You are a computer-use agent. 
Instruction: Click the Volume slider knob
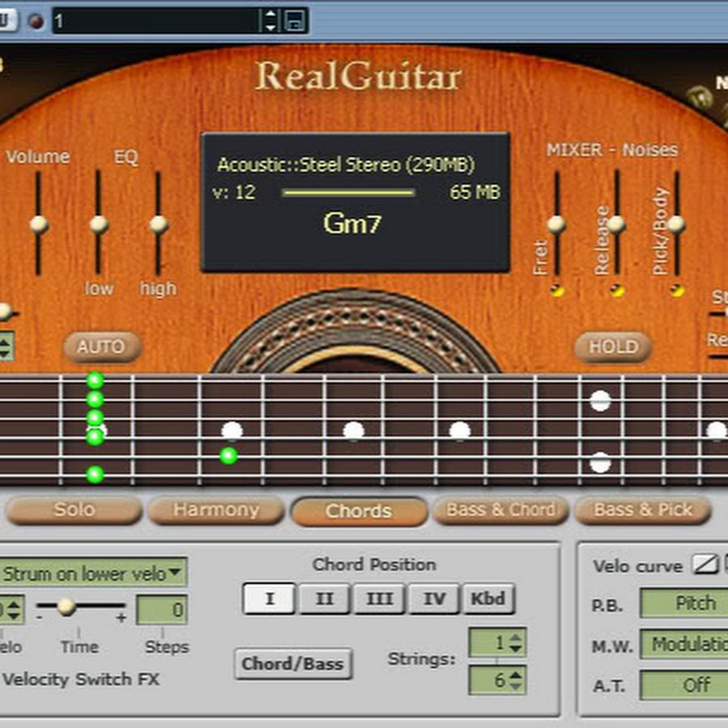[38, 225]
